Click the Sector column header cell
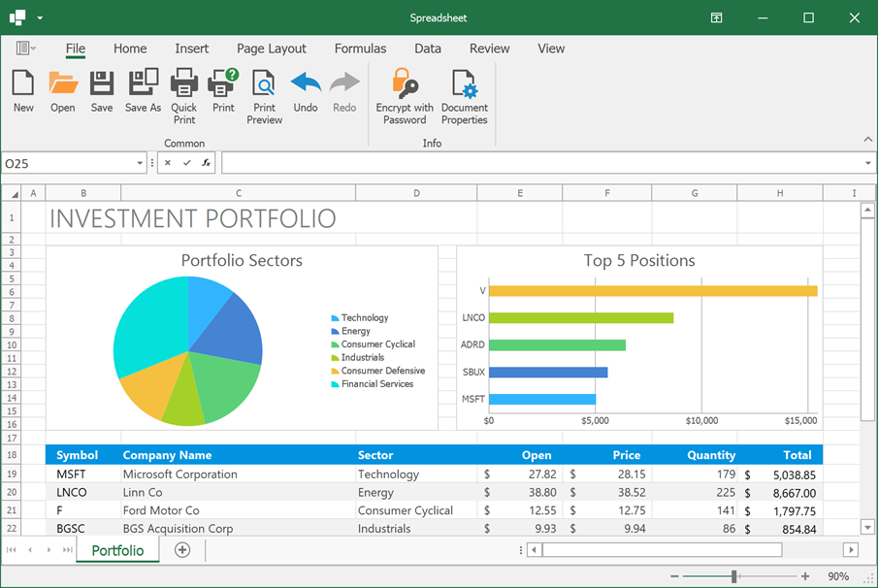 pyautogui.click(x=416, y=455)
